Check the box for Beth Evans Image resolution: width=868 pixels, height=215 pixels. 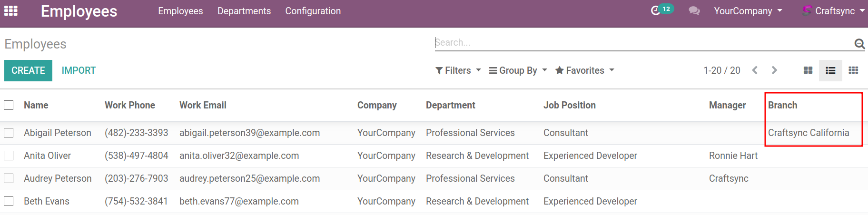(9, 201)
